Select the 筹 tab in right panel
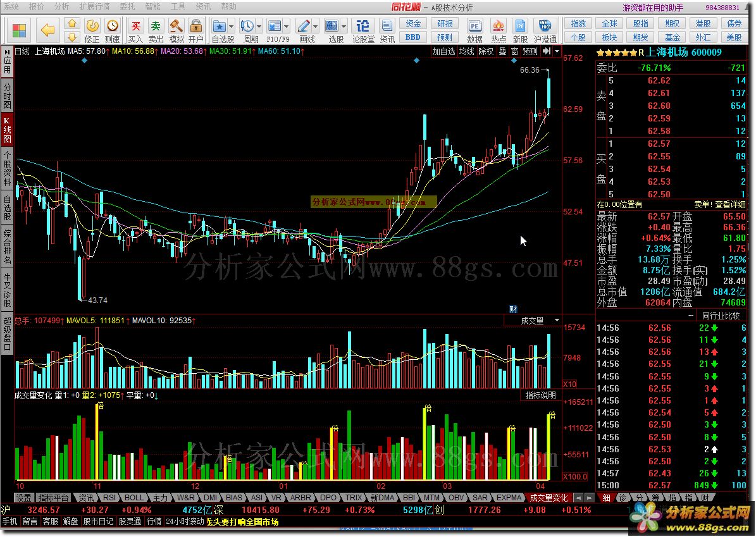756x537 pixels. pyautogui.click(x=655, y=498)
